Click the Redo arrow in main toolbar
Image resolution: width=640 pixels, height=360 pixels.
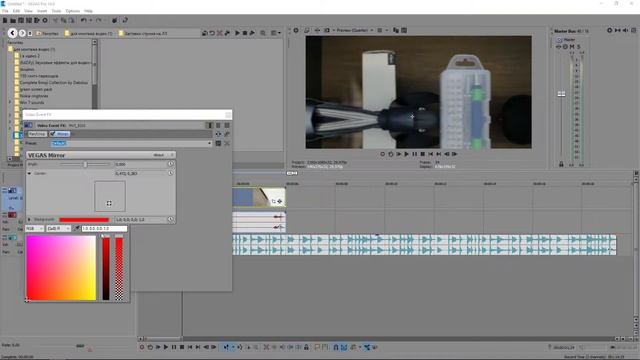coord(98,20)
